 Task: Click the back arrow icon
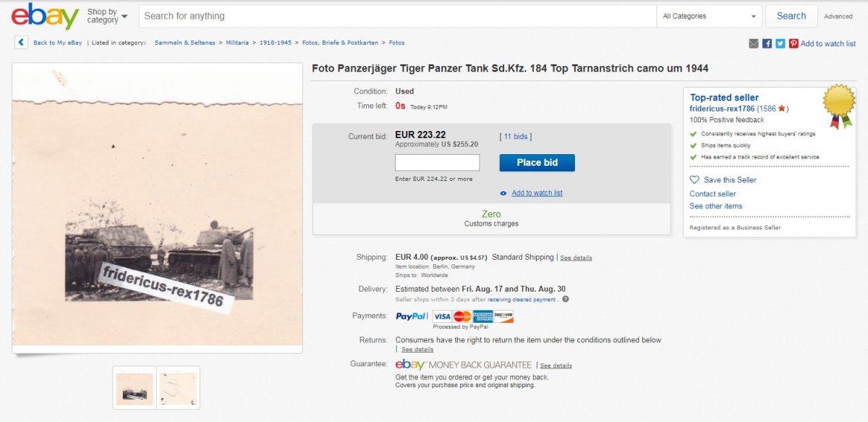[21, 43]
